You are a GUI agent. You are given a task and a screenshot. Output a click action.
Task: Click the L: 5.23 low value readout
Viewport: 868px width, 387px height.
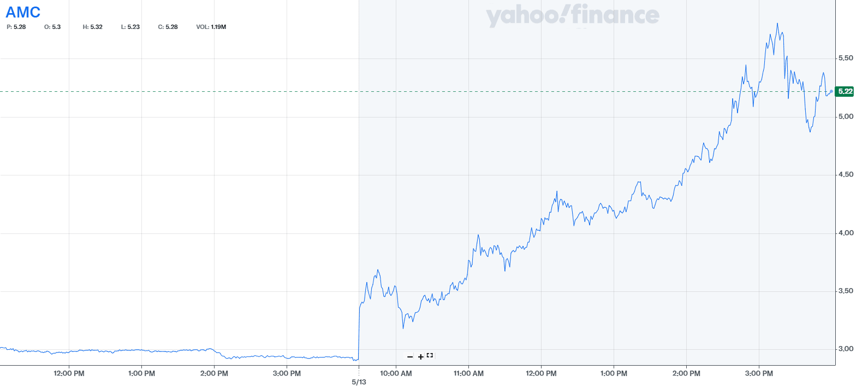tap(130, 27)
